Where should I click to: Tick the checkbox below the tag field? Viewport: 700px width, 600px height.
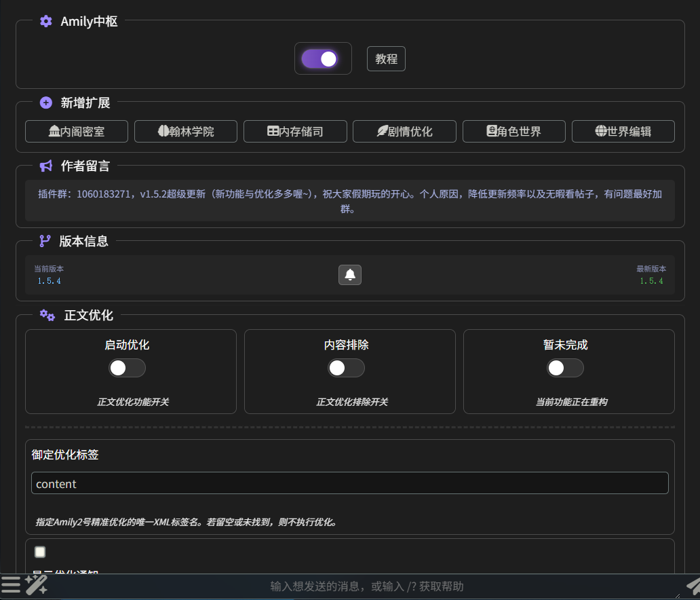(40, 552)
